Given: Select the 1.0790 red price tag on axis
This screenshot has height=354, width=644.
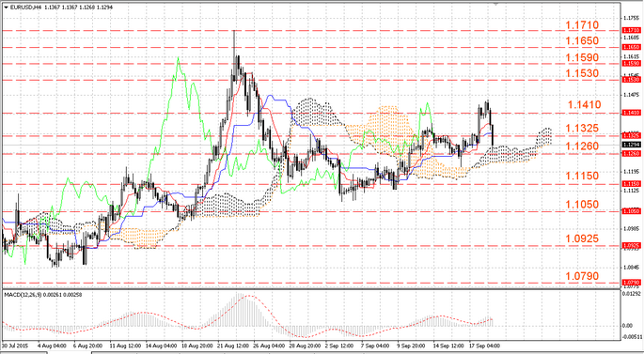Looking at the screenshot, I should 631,283.
